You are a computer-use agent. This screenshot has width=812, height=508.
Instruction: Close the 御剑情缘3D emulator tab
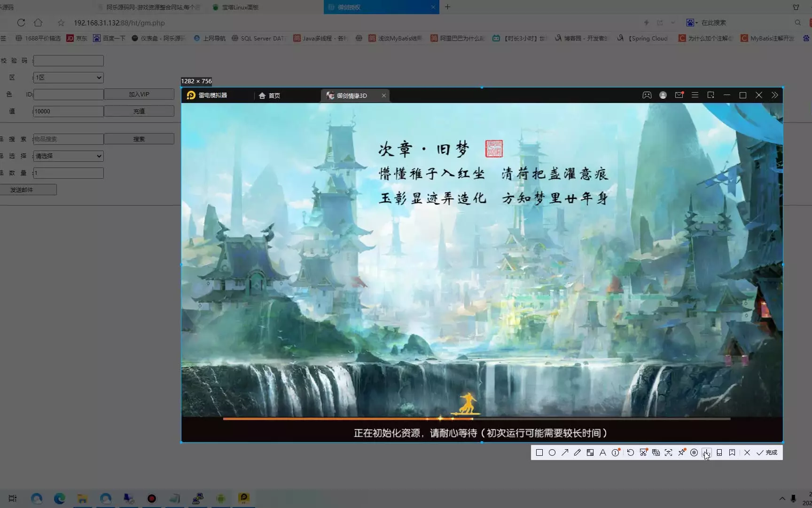pyautogui.click(x=384, y=95)
